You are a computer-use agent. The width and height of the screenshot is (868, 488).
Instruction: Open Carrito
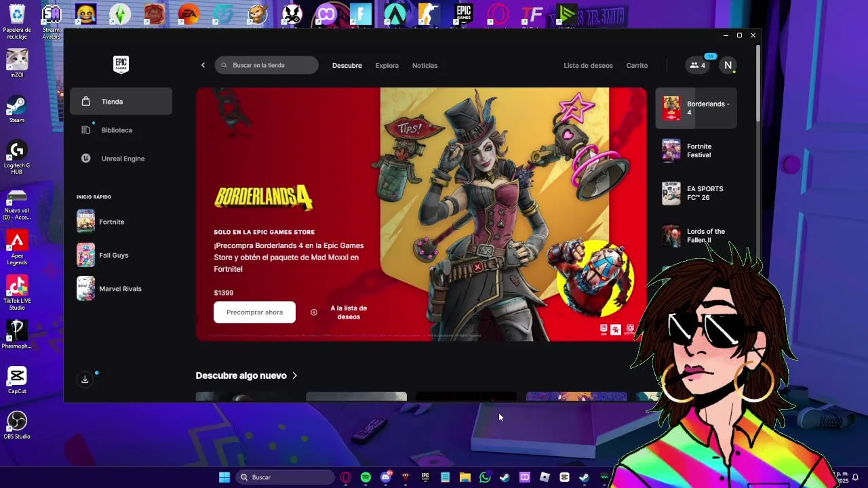coord(637,66)
